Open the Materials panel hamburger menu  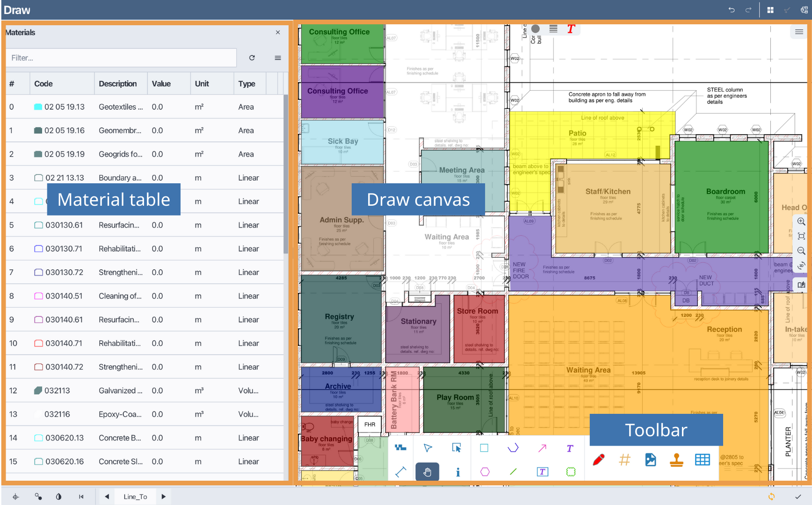(278, 58)
